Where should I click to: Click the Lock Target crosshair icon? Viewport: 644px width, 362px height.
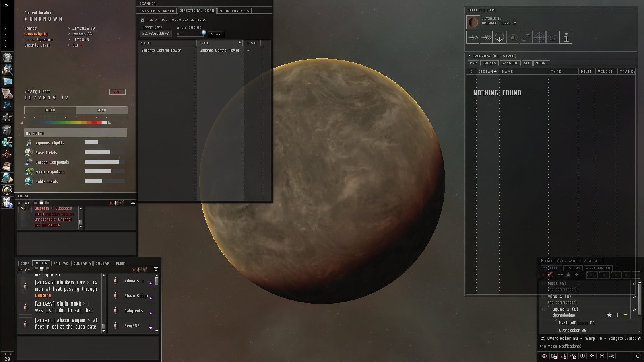tap(539, 37)
